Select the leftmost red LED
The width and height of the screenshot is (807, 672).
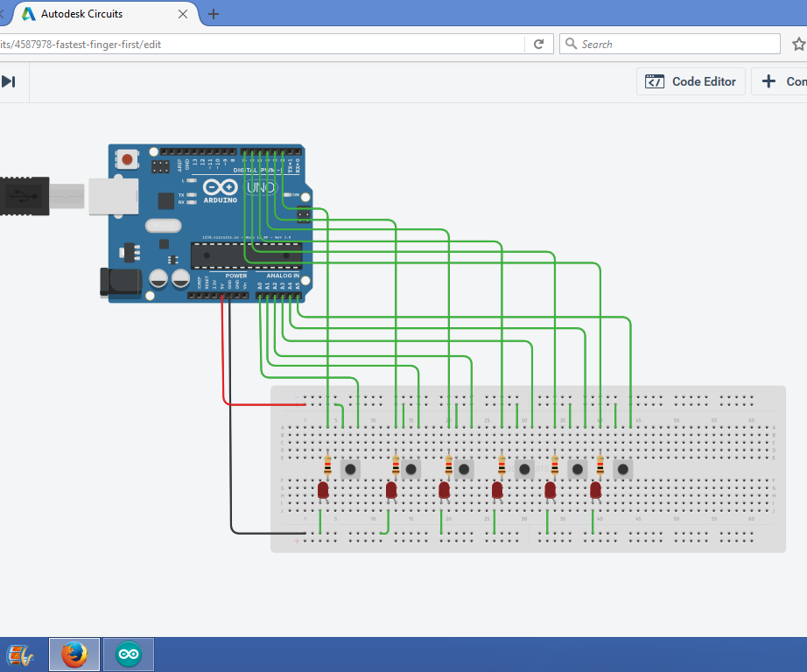323,490
